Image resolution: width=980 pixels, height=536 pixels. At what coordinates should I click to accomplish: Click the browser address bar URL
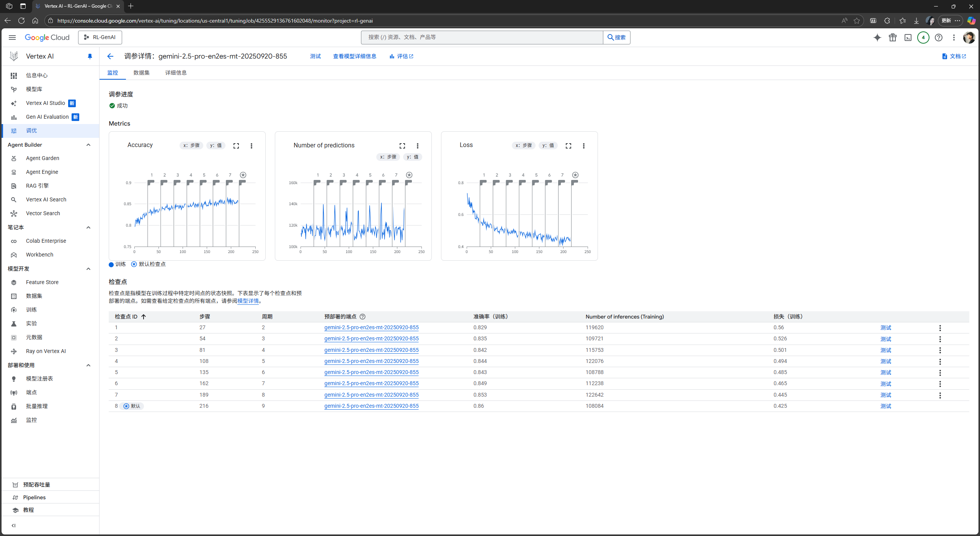click(x=215, y=21)
